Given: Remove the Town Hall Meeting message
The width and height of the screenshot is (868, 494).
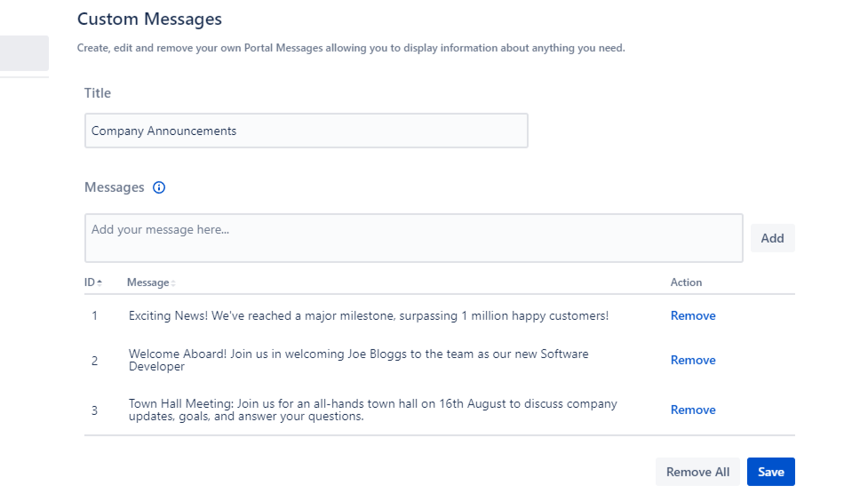Looking at the screenshot, I should (692, 410).
